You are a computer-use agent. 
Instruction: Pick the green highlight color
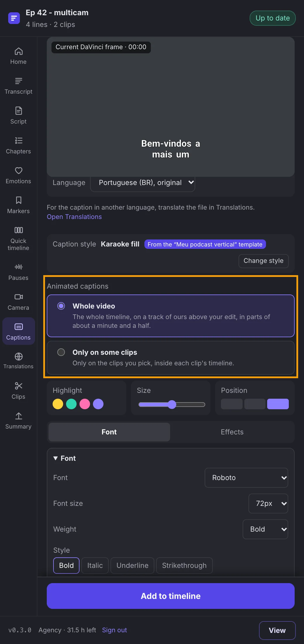click(x=71, y=404)
